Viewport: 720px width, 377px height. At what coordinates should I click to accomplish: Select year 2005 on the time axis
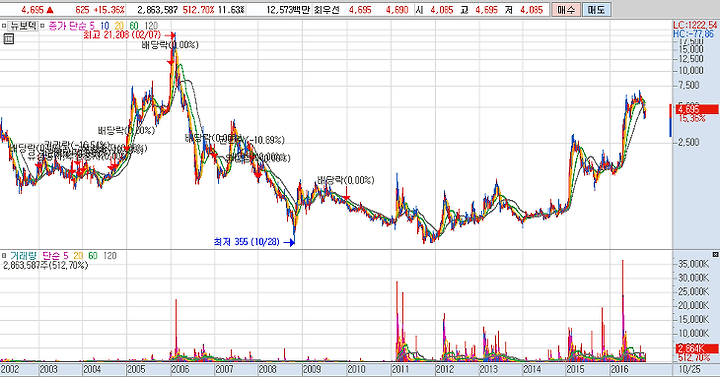(136, 369)
